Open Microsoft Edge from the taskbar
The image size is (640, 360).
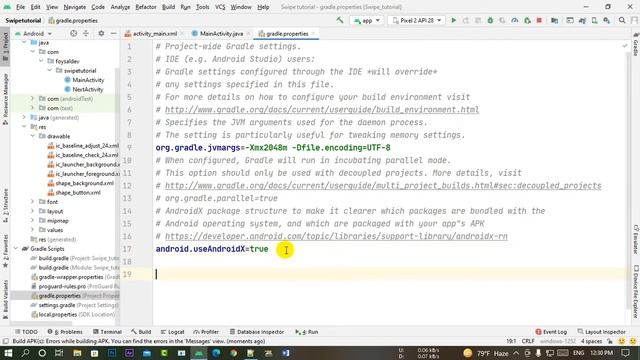pyautogui.click(x=216, y=353)
